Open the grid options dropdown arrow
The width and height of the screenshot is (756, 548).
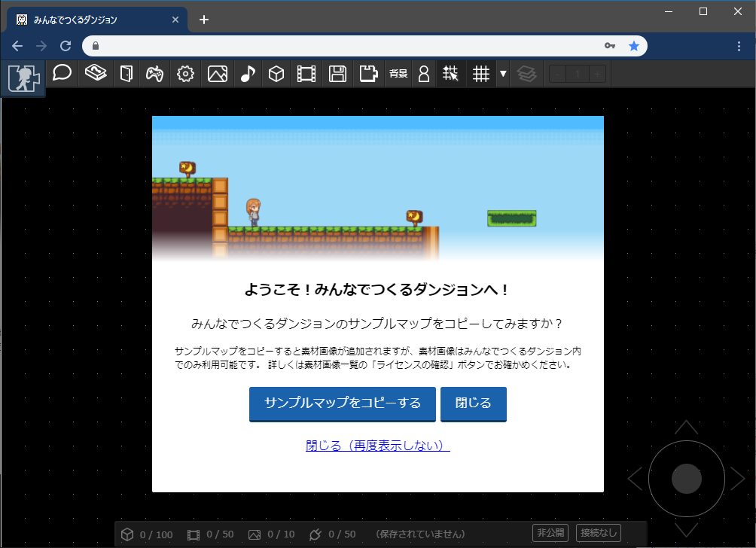coord(502,73)
